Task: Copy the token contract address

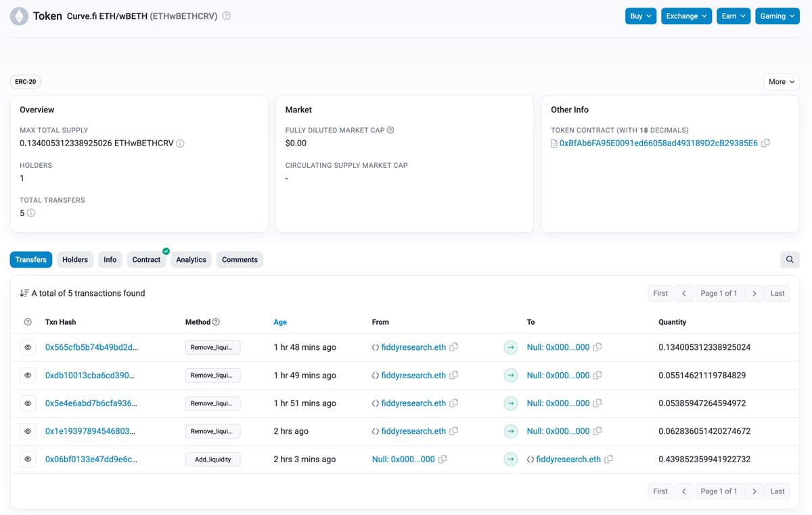Action: 765,143
